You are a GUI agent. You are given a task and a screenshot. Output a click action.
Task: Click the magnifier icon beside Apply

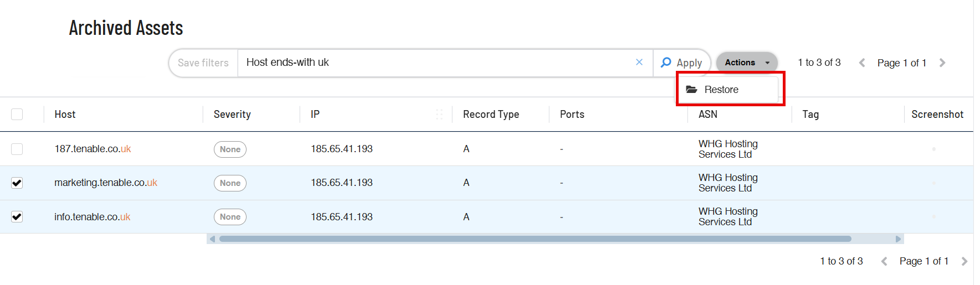point(666,63)
